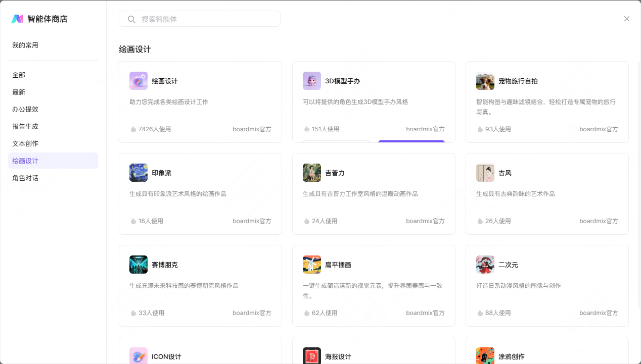Click the flame icon beside 88人使用
The image size is (641, 364).
(x=480, y=313)
